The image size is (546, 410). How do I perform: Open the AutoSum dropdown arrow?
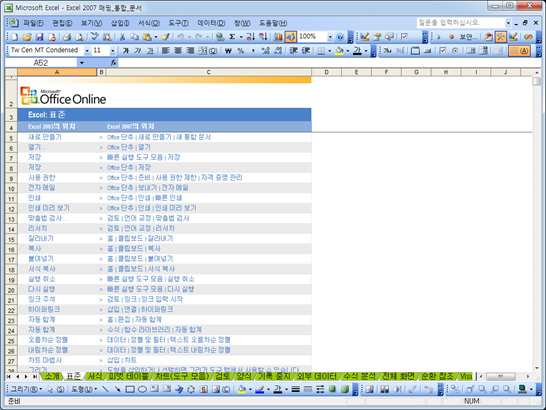click(241, 37)
